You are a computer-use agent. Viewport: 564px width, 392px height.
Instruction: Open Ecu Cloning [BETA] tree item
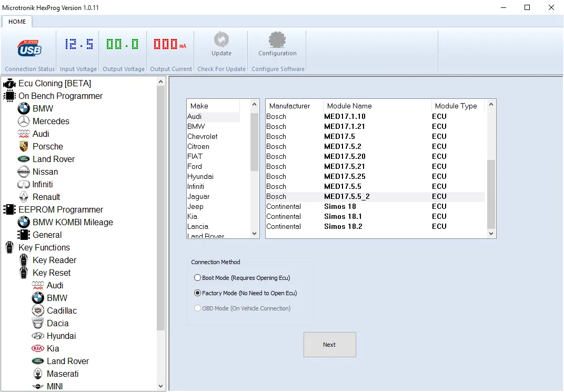[x=55, y=84]
